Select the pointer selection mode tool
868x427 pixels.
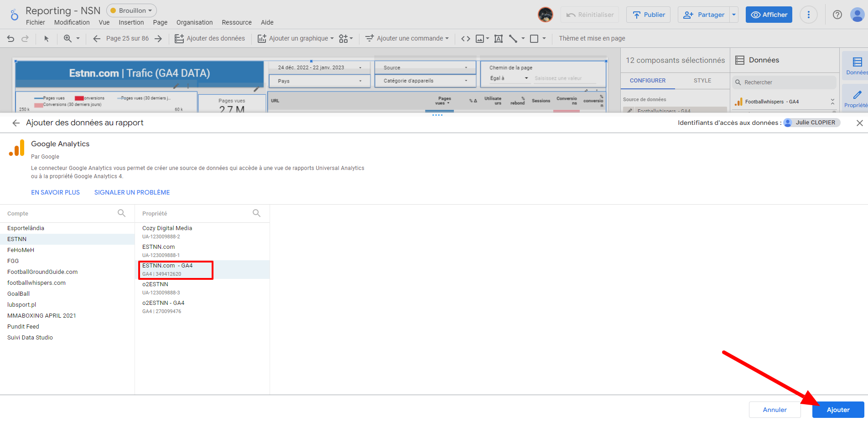(46, 39)
